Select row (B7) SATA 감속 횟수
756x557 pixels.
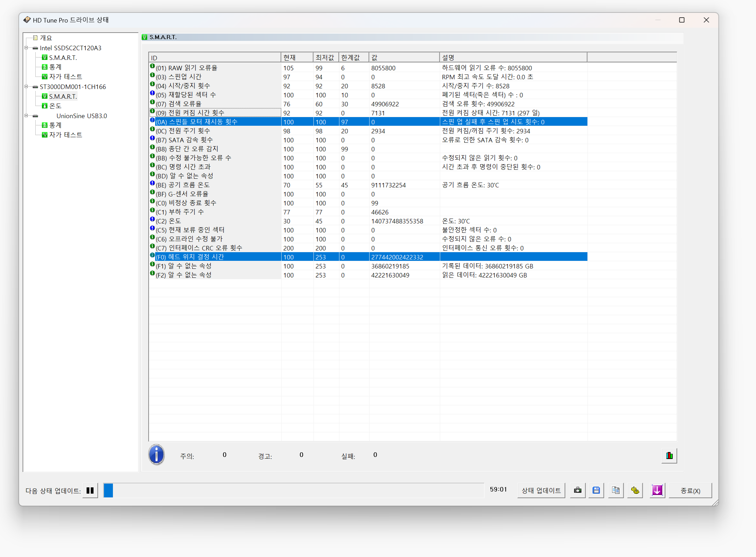tap(368, 140)
